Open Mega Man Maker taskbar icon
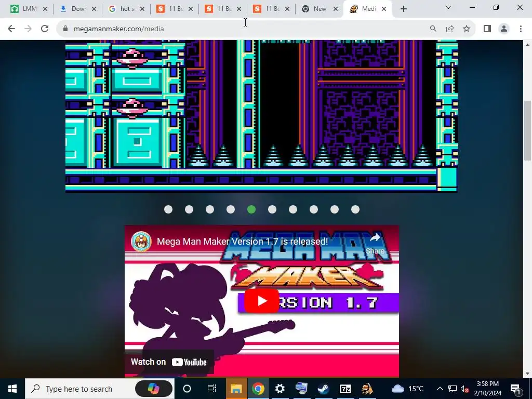 (367, 389)
